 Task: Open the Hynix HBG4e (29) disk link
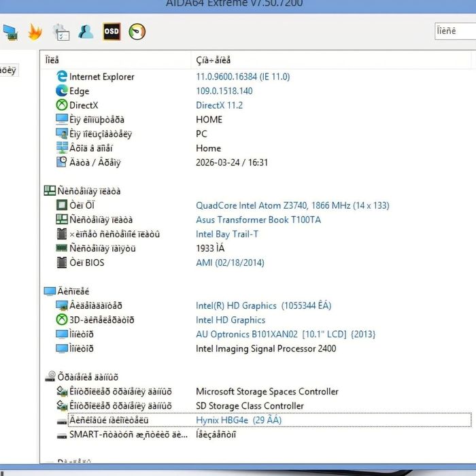click(239, 420)
